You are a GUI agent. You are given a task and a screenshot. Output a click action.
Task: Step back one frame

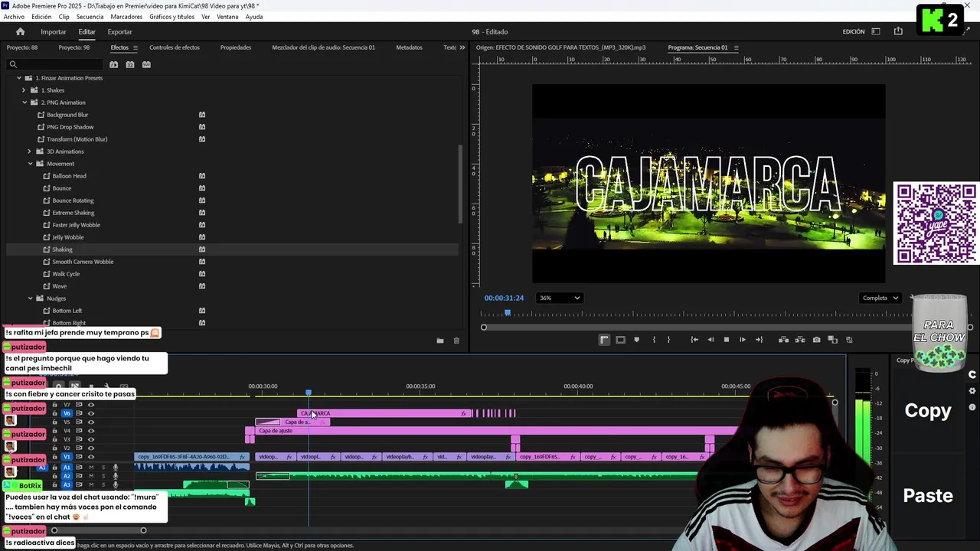tap(710, 340)
